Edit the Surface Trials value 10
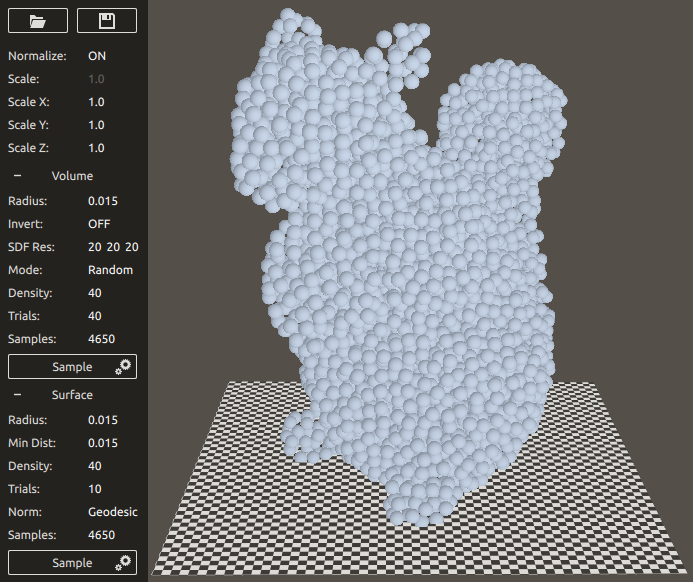 click(95, 489)
